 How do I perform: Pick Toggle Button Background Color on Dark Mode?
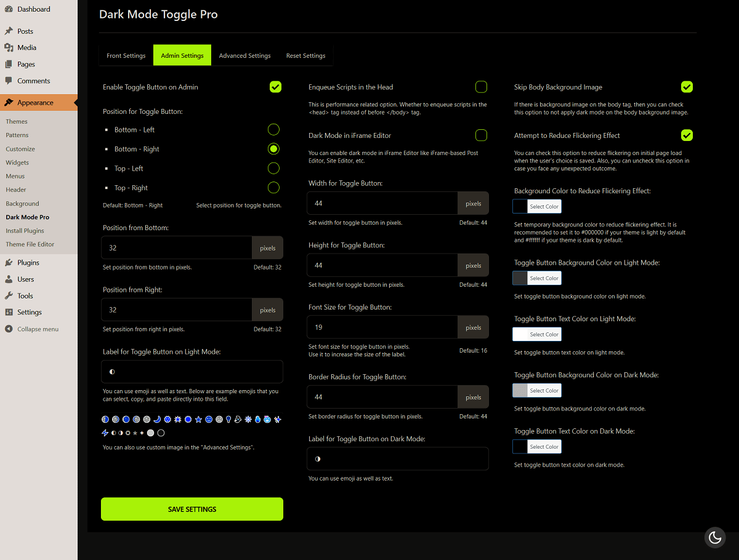click(x=537, y=390)
